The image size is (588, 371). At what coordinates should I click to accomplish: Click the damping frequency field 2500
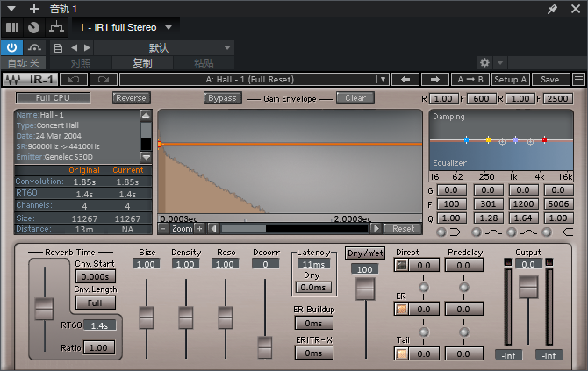point(557,98)
